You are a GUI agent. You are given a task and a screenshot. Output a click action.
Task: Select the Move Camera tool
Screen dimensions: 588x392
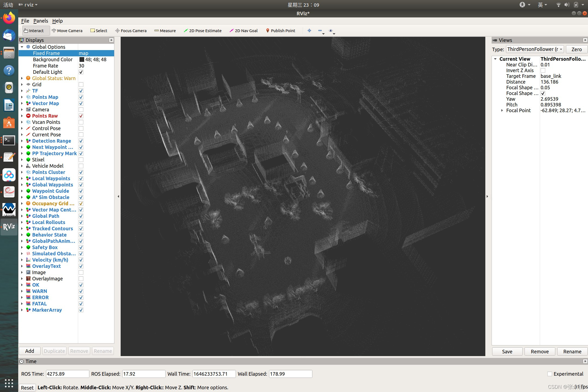(67, 30)
